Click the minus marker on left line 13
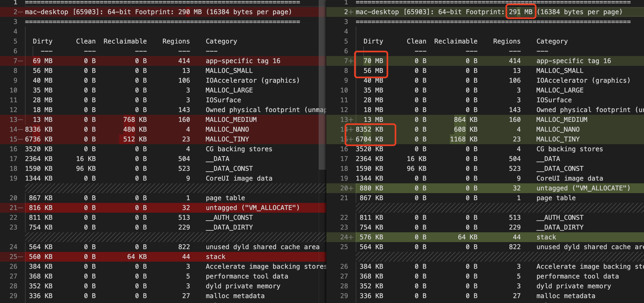Screen dimensions: 644x303 click(x=20, y=120)
